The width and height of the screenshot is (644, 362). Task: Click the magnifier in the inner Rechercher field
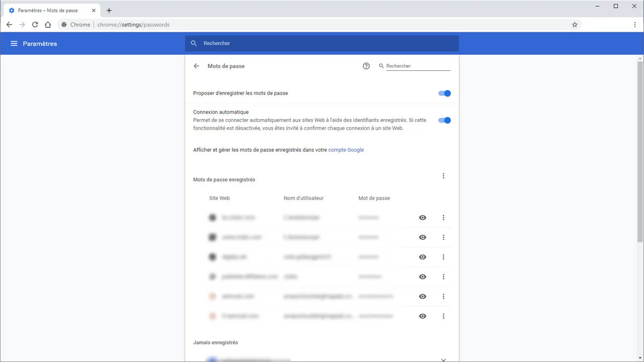coord(381,66)
